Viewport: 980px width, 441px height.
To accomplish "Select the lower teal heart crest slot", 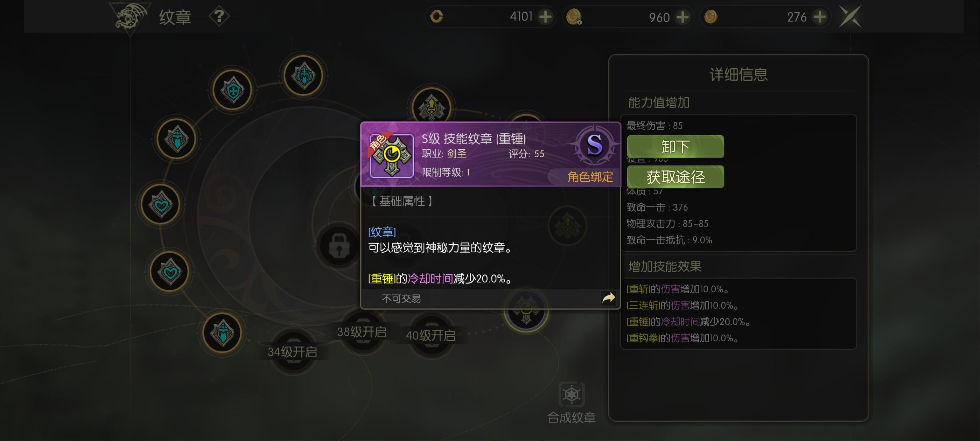I will 170,271.
